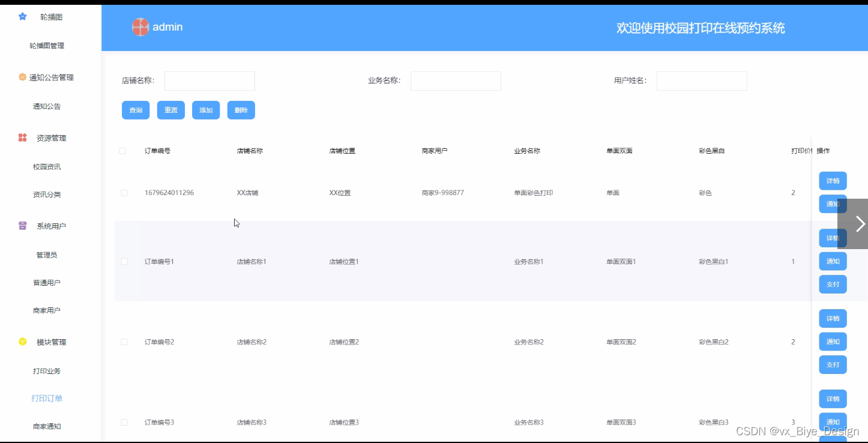Click the 重置 button

171,110
